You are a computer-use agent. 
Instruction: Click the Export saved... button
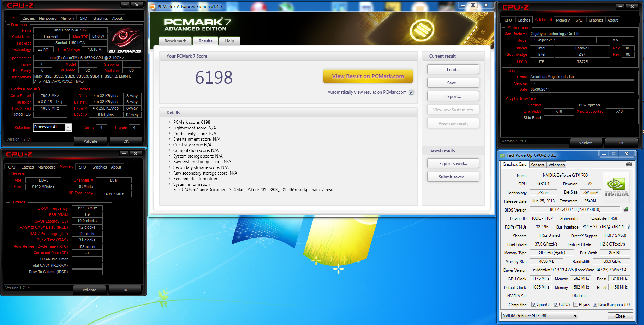click(x=453, y=164)
